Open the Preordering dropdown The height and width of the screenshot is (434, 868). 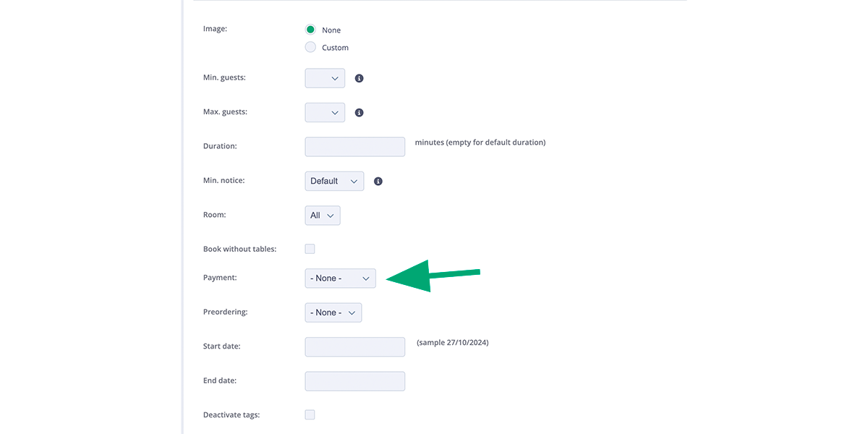333,312
